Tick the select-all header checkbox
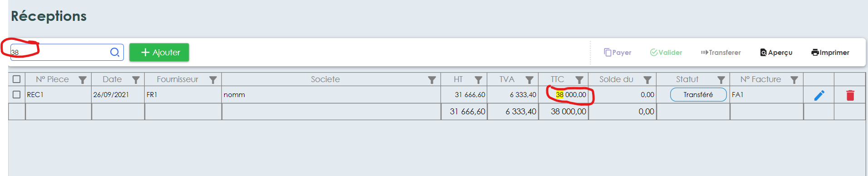 tap(17, 79)
